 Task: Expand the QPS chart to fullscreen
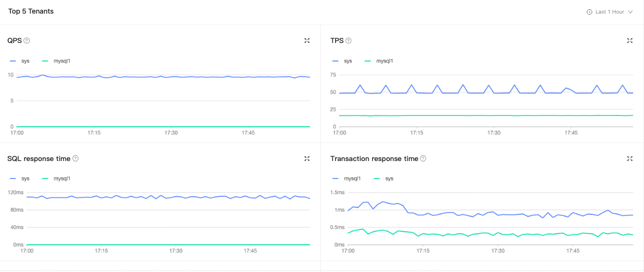(x=307, y=40)
